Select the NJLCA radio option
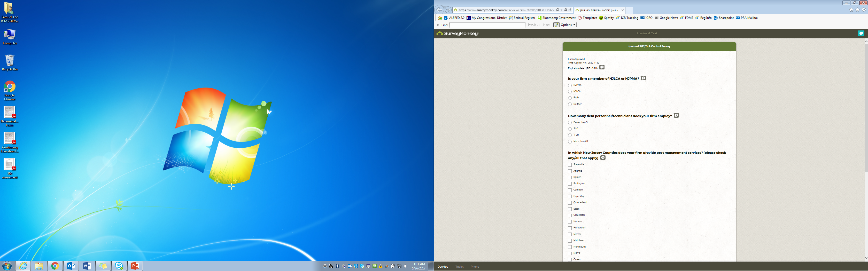Viewport: 868px width, 271px height. click(570, 92)
